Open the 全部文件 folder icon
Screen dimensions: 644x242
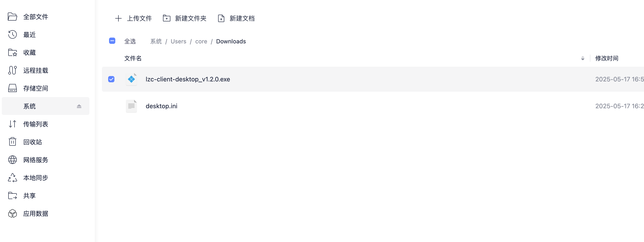[12, 17]
